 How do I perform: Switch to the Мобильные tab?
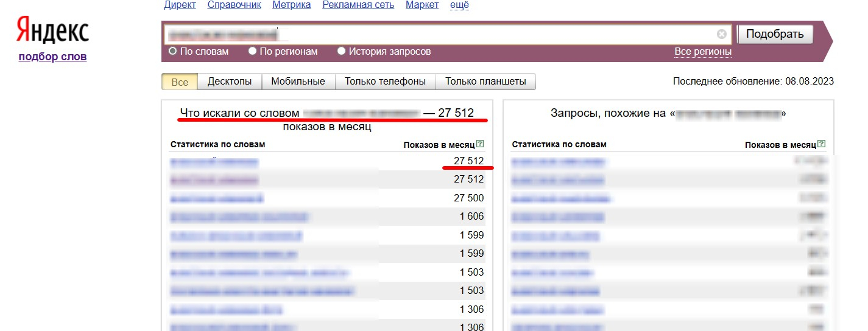pos(298,82)
